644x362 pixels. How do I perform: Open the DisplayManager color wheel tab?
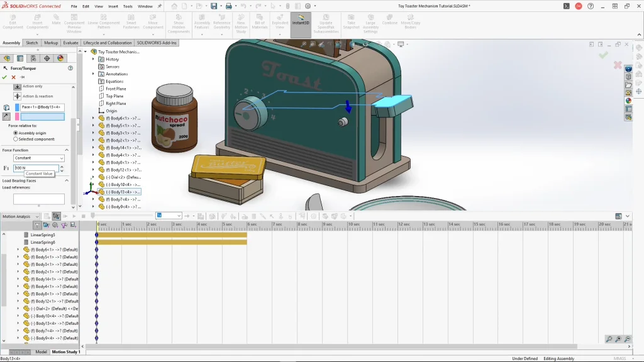click(x=60, y=58)
